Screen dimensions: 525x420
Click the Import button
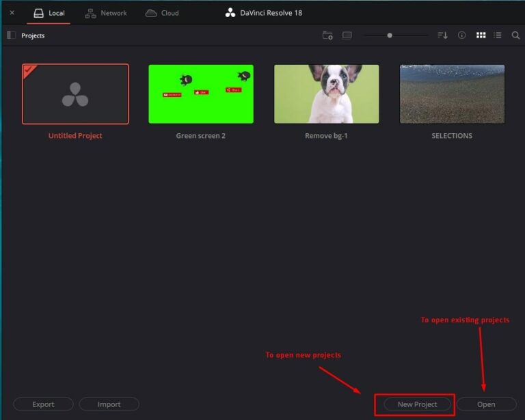109,404
